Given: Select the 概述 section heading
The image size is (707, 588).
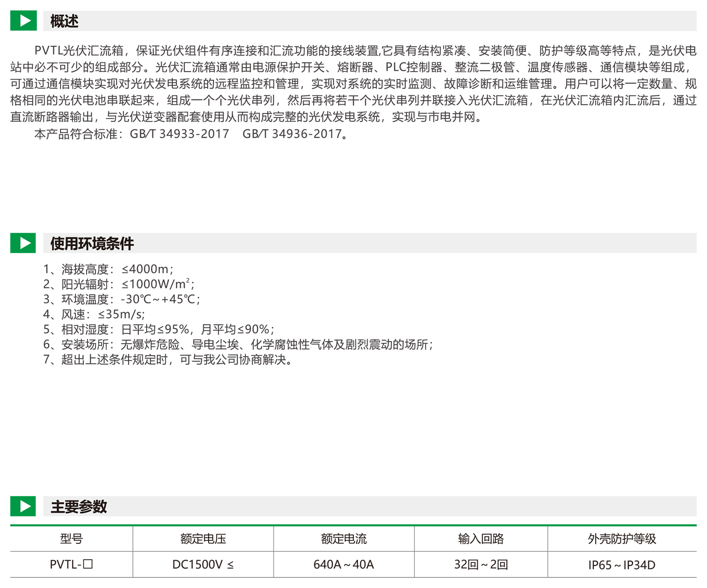Looking at the screenshot, I should click(64, 21).
